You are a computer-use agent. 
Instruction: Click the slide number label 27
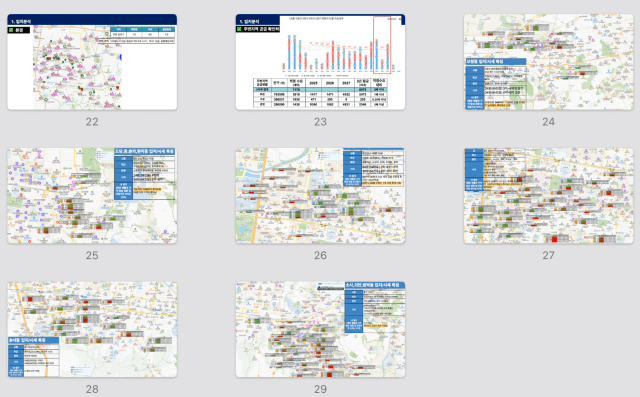pyautogui.click(x=549, y=255)
